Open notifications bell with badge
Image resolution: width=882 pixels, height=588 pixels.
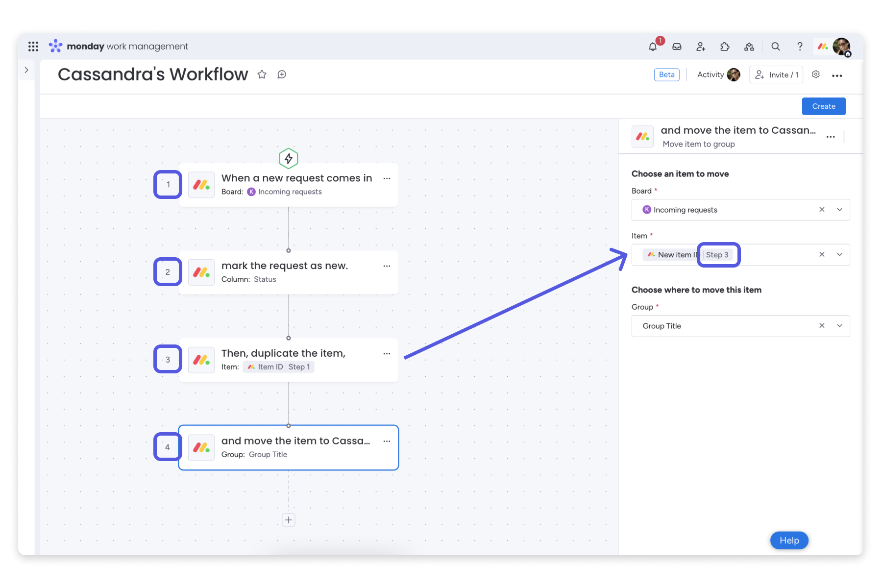652,46
